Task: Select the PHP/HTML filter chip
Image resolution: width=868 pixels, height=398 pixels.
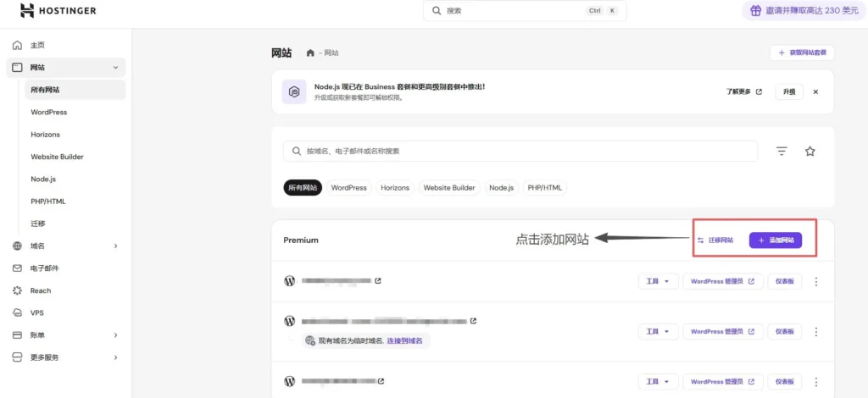Action: [x=545, y=188]
